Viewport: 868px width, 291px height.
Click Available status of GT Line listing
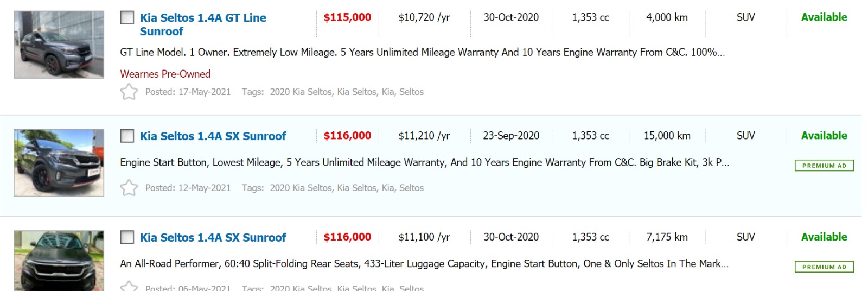[824, 17]
